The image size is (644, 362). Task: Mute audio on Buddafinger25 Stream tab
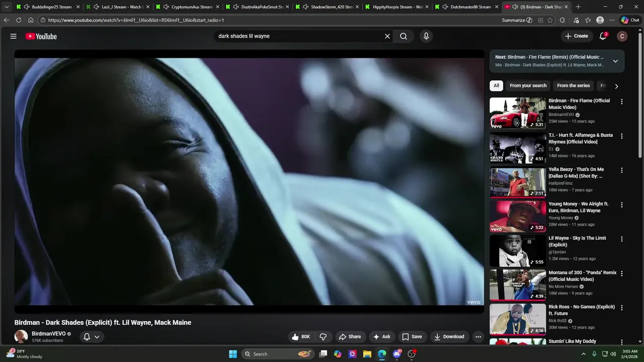click(26, 7)
